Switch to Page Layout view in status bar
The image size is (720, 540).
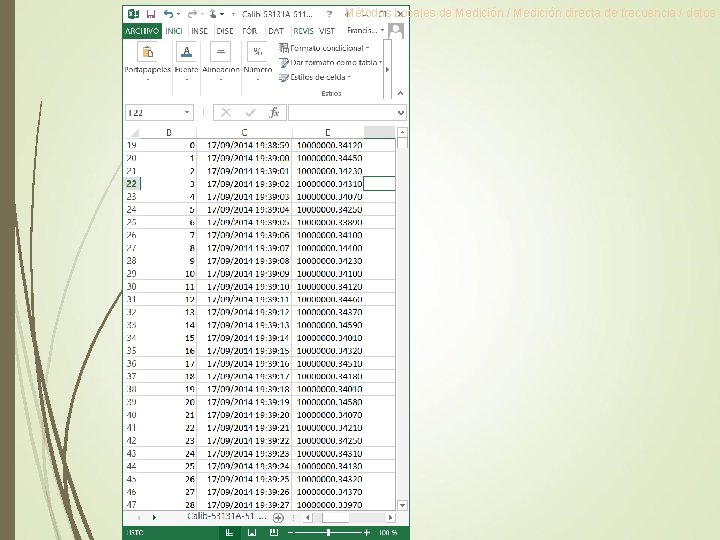point(252,533)
